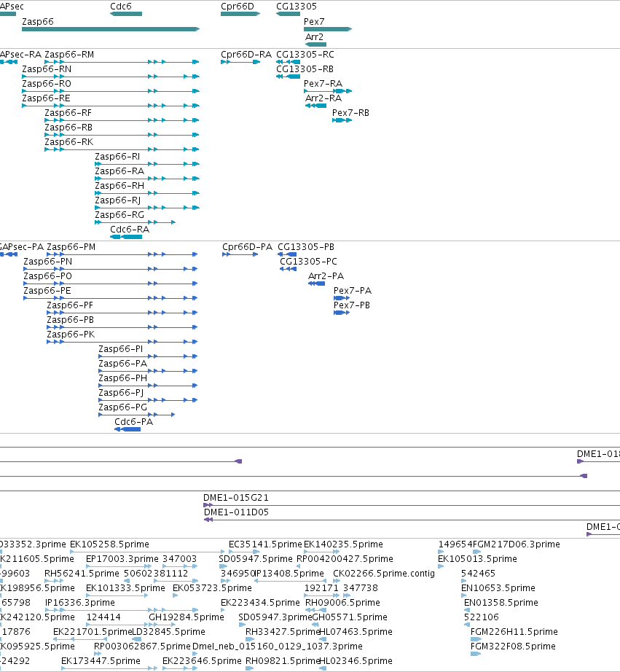Screen dimensions: 620x672
Task: Select transcript Zasp66-RI
Action: 147,164
